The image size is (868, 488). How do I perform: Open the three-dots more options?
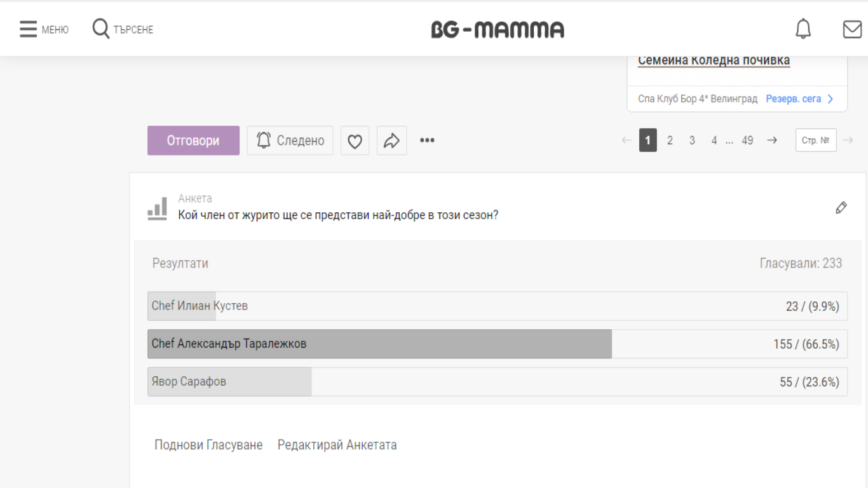click(x=427, y=140)
